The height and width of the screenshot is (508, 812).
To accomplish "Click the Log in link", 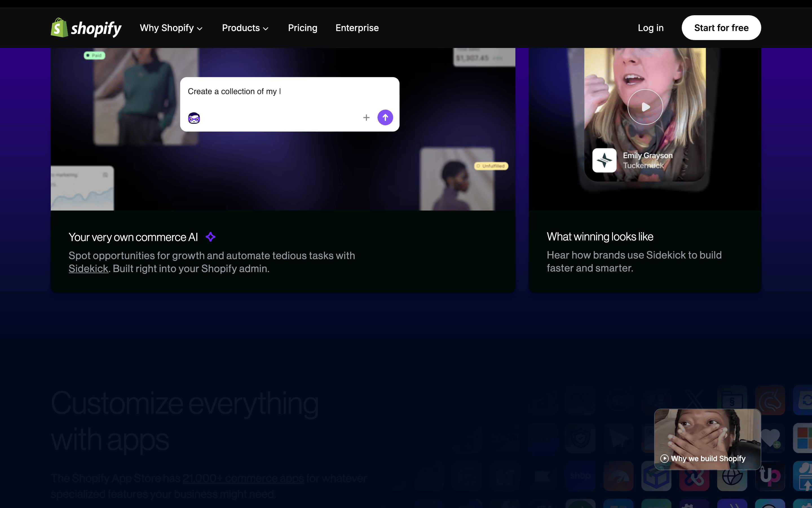I will pos(651,28).
